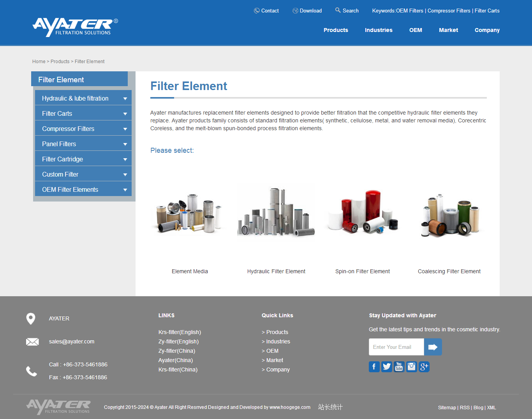Screen dimensions: 532x419
Task: Open OEM Filters keyword link
Action: (x=410, y=11)
